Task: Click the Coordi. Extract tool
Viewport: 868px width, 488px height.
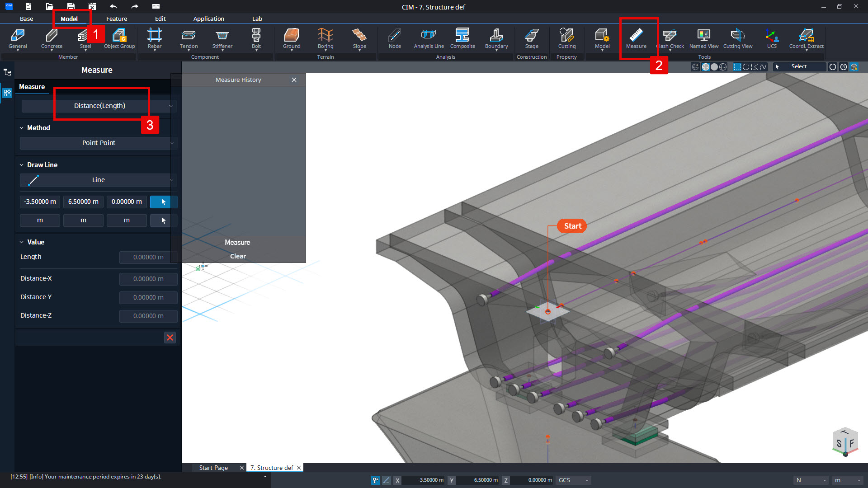Action: pos(807,38)
